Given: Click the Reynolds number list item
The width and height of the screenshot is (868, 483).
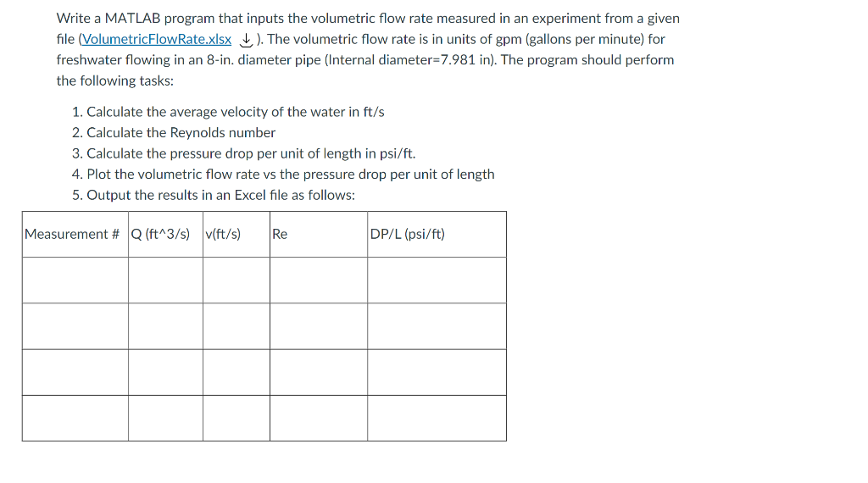Looking at the screenshot, I should [174, 133].
